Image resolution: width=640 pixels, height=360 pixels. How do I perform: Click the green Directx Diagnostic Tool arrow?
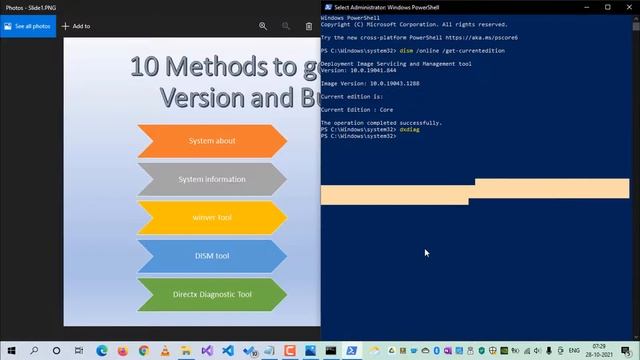tap(212, 294)
